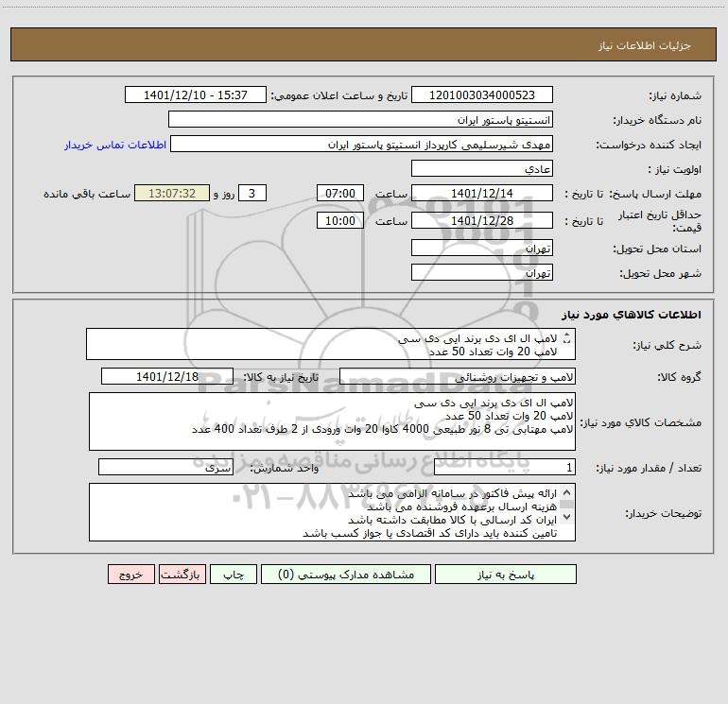Click the delivery city field 'تهران'
The image size is (728, 704).
click(482, 272)
